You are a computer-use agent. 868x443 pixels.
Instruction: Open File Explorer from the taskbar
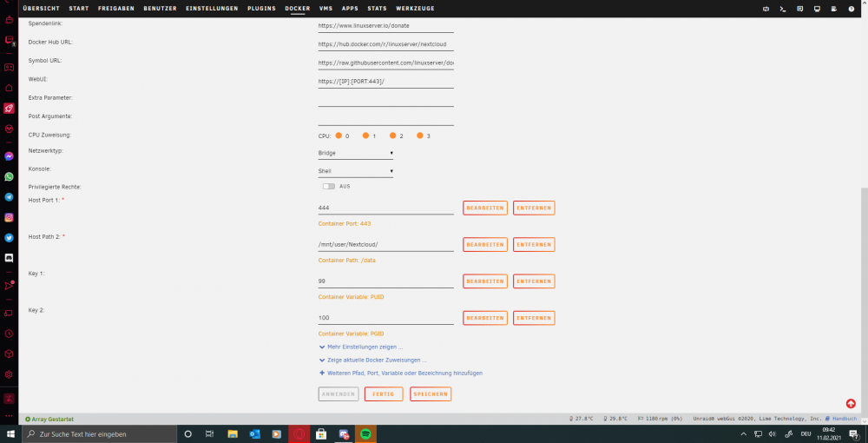coord(233,434)
